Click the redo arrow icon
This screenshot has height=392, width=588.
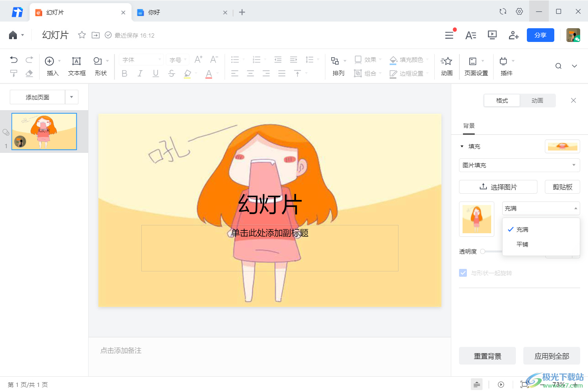pos(29,60)
